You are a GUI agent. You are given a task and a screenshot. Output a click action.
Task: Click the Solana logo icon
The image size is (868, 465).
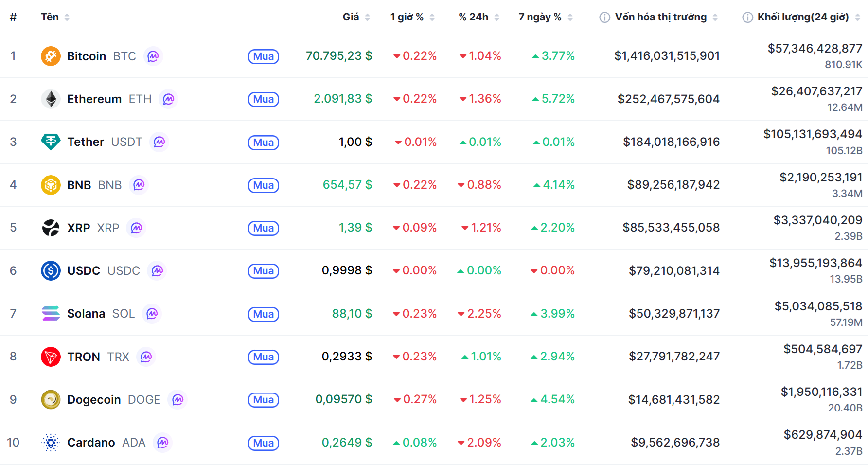pyautogui.click(x=51, y=314)
